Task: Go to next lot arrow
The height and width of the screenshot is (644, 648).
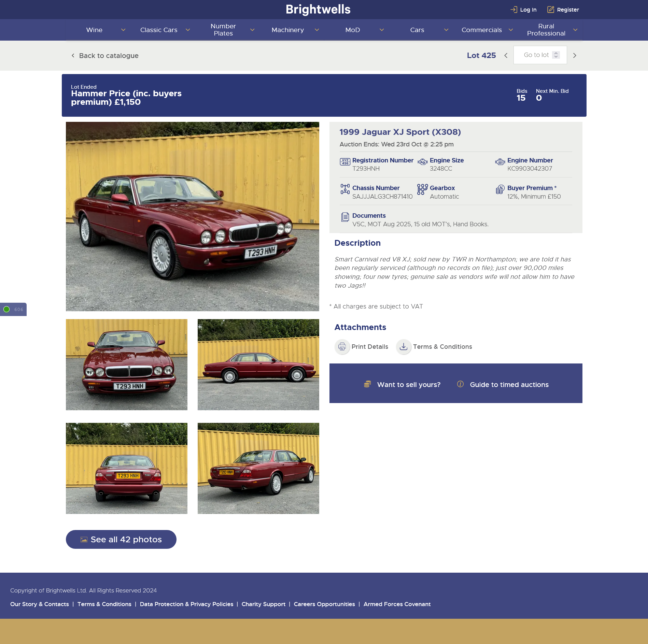Action: click(575, 55)
